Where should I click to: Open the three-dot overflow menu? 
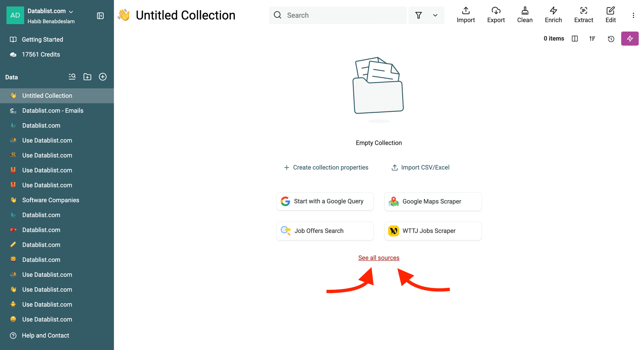[634, 15]
